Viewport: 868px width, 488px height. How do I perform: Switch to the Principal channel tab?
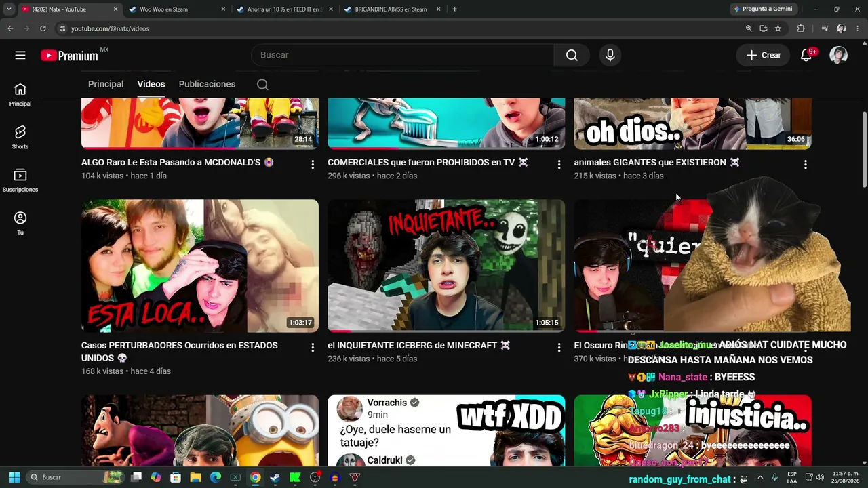pos(106,84)
